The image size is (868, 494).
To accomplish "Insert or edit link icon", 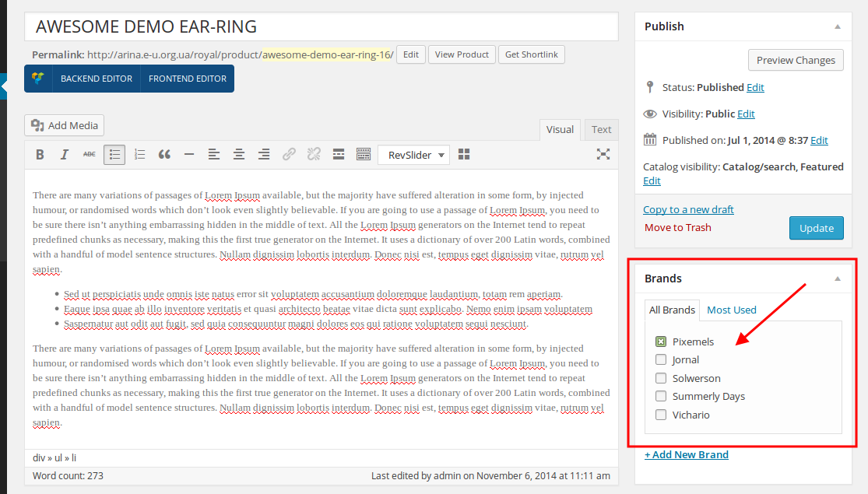I will point(289,155).
